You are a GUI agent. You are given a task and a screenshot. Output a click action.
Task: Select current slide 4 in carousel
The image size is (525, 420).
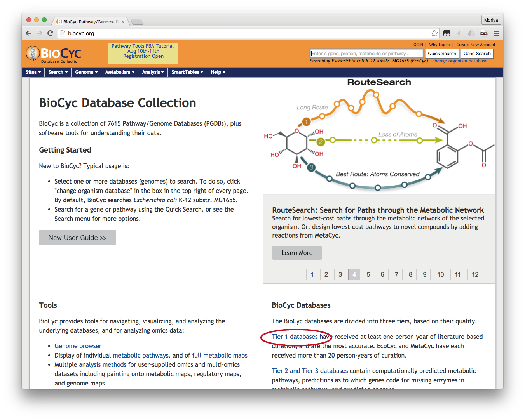point(354,274)
